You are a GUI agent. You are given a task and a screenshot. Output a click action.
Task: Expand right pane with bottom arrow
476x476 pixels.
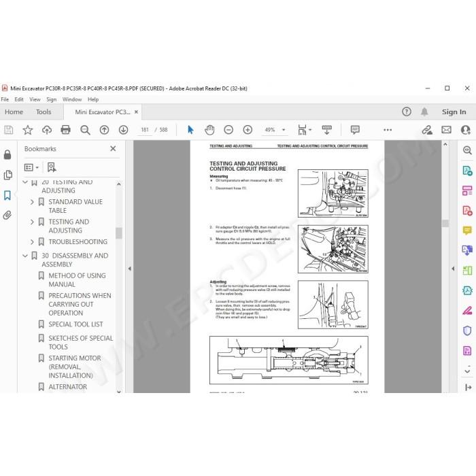pyautogui.click(x=468, y=387)
